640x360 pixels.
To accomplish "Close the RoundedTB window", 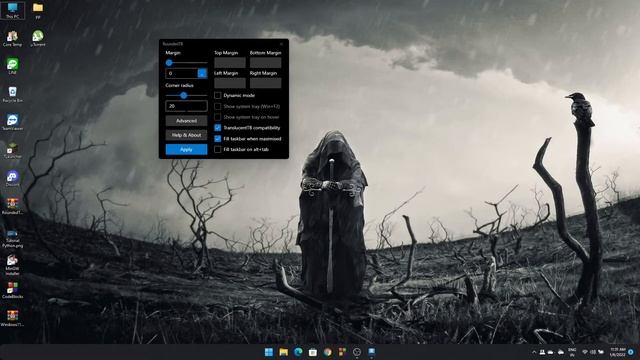I will coord(281,44).
